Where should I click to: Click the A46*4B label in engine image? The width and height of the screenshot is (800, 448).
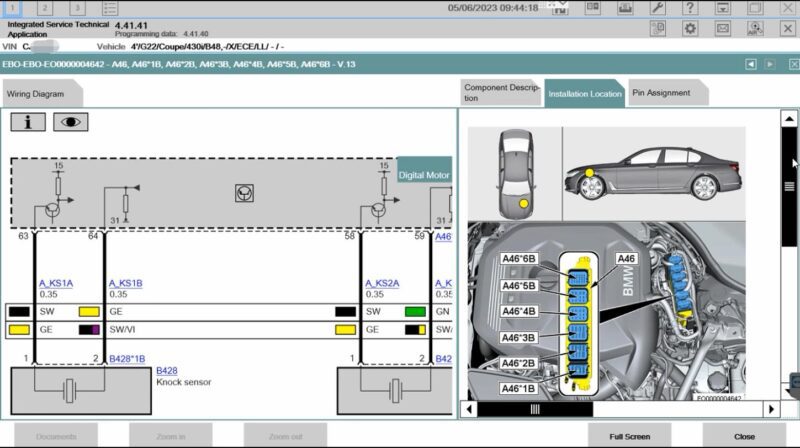tap(519, 311)
